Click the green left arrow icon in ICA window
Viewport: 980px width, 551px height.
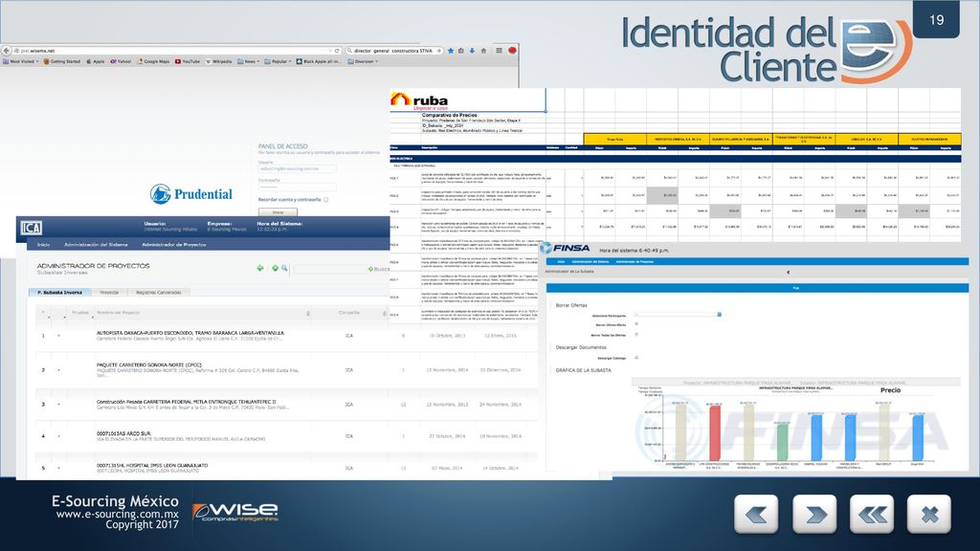(260, 268)
